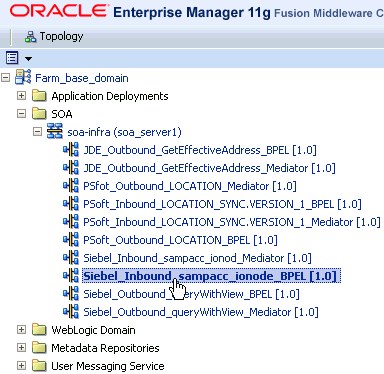
Task: Click the WebLogic Domain folder icon
Action: pyautogui.click(x=39, y=330)
